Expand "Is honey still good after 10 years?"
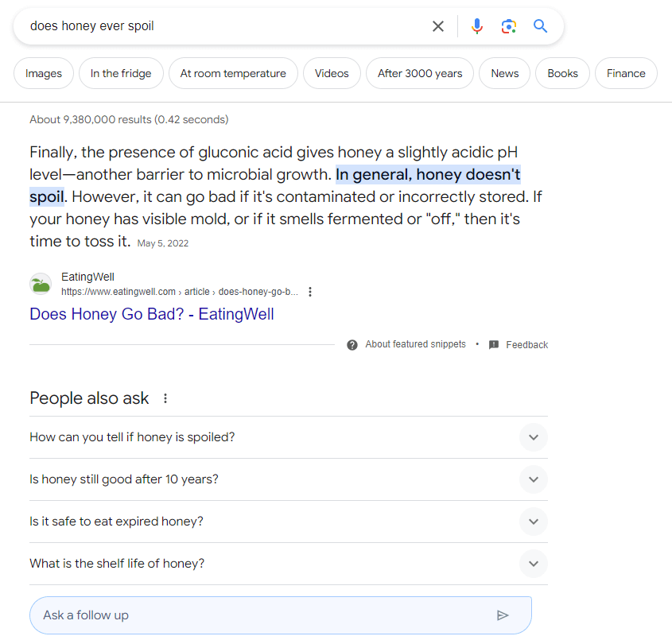Image resolution: width=672 pixels, height=640 pixels. 534,479
